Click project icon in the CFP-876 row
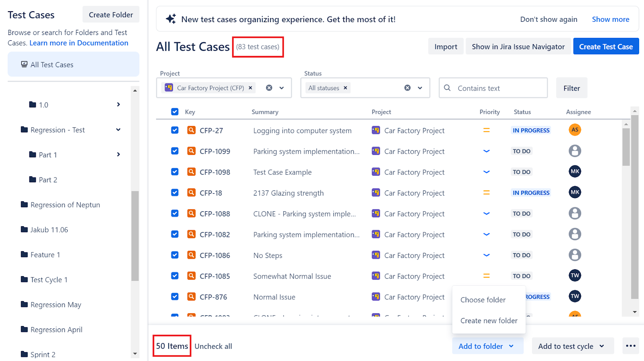 376,297
